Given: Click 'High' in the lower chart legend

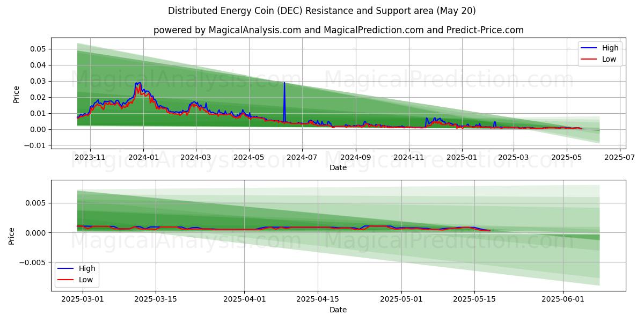Looking at the screenshot, I should [x=87, y=268].
